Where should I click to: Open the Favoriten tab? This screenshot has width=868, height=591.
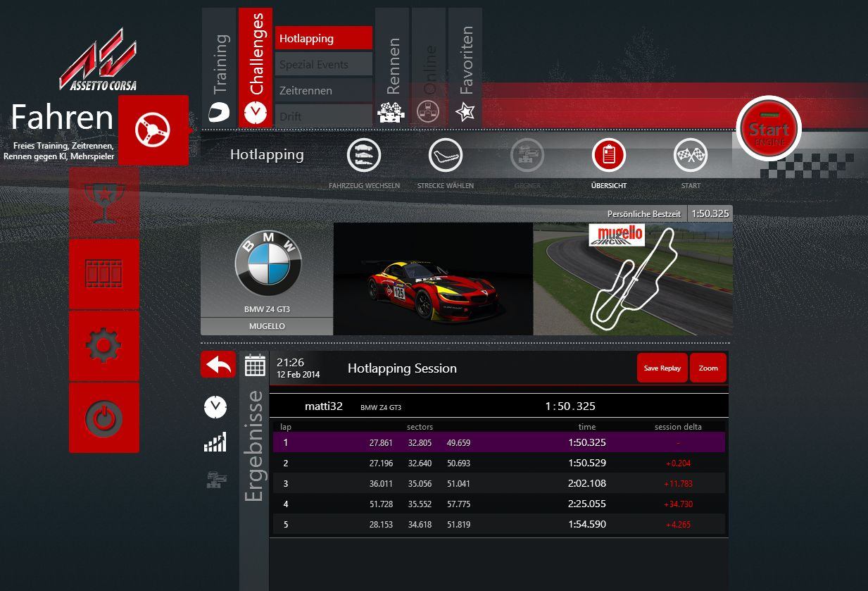click(x=465, y=68)
